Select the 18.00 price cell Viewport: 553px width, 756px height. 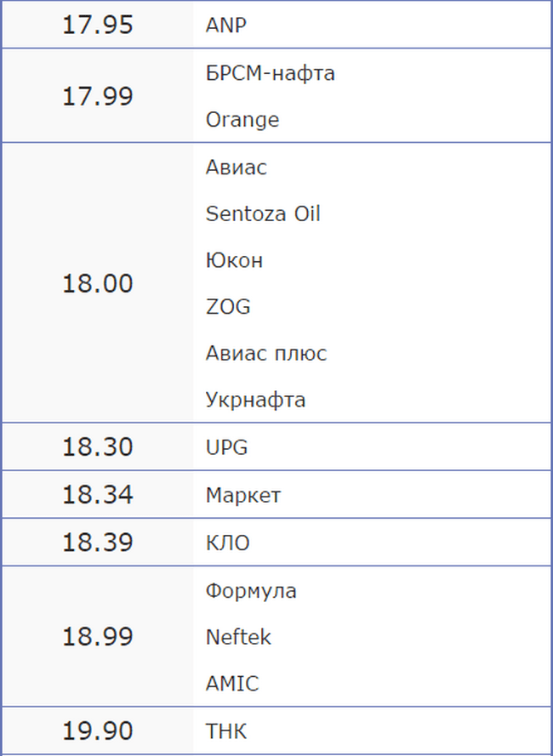pyautogui.click(x=97, y=283)
